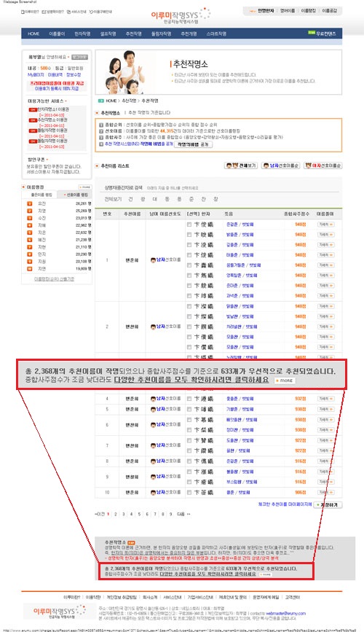Viewport: 364px width, 632px height.
Task: Click the first red ON service badge
Action: (x=33, y=109)
